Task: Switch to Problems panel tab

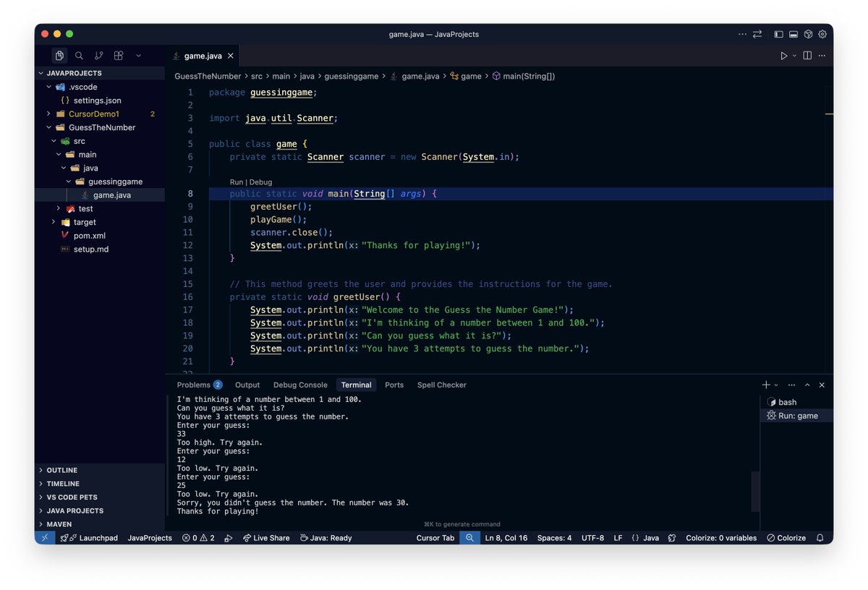Action: (199, 385)
